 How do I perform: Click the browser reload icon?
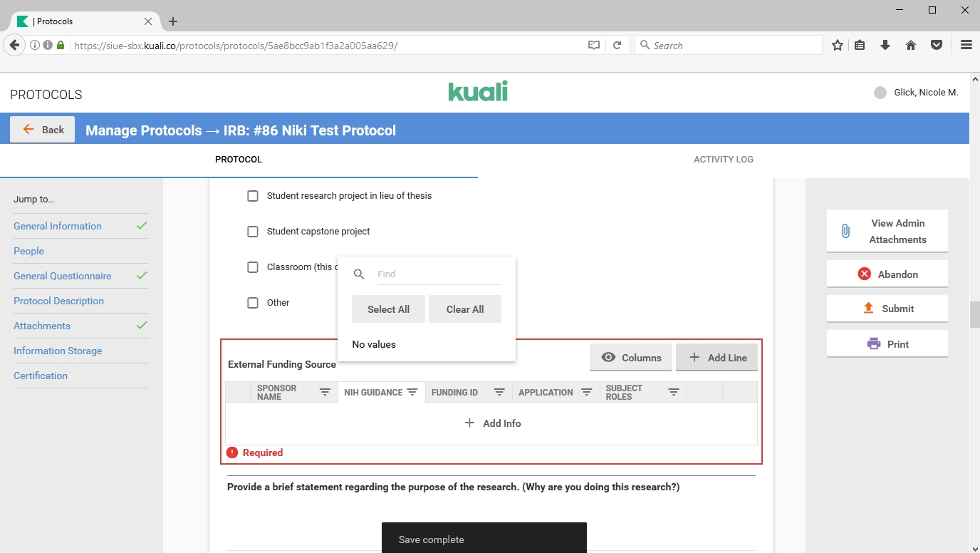(617, 45)
